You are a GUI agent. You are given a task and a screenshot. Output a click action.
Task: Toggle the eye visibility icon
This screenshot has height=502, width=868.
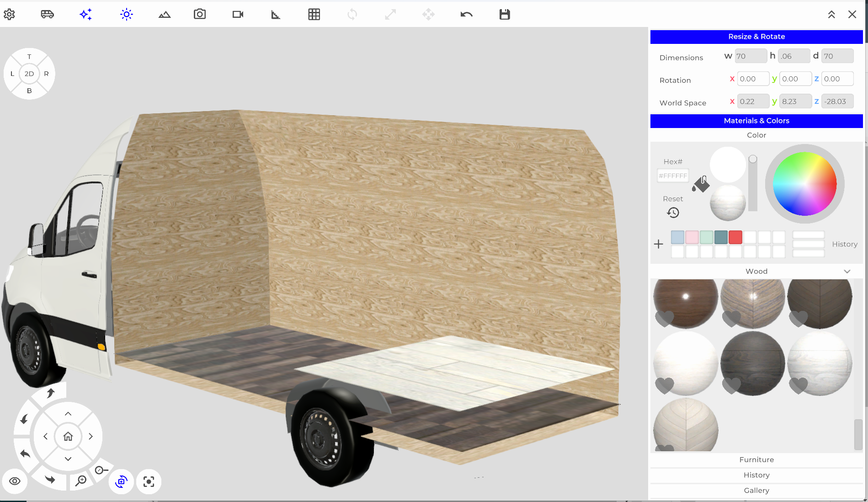click(x=15, y=481)
